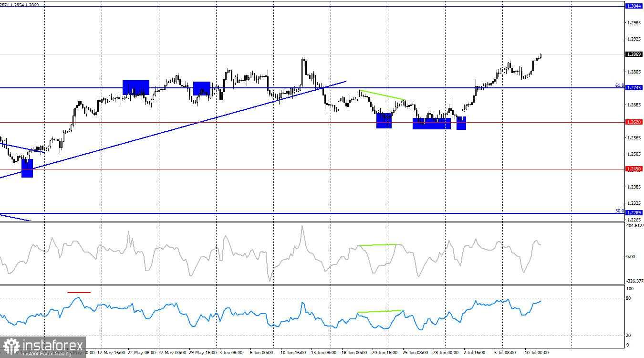This screenshot has width=644, height=358.
Task: Click the 13 Jun 08:00 date label
Action: (323, 353)
